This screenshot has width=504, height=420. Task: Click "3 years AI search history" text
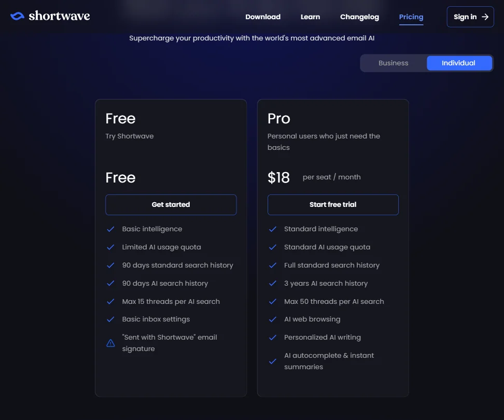[326, 284]
